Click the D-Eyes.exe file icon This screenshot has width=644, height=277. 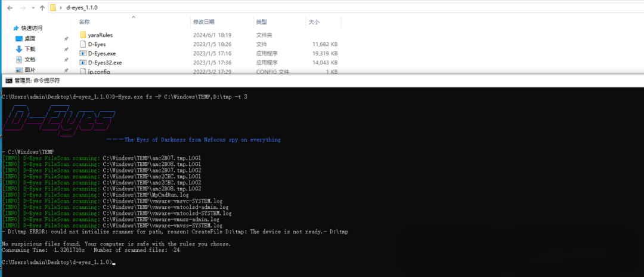[82, 53]
